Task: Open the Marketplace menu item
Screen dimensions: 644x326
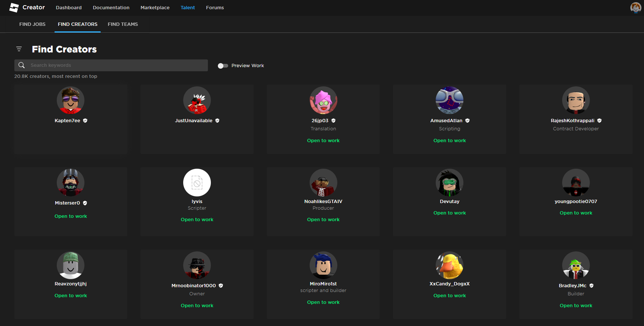Action: pos(155,8)
